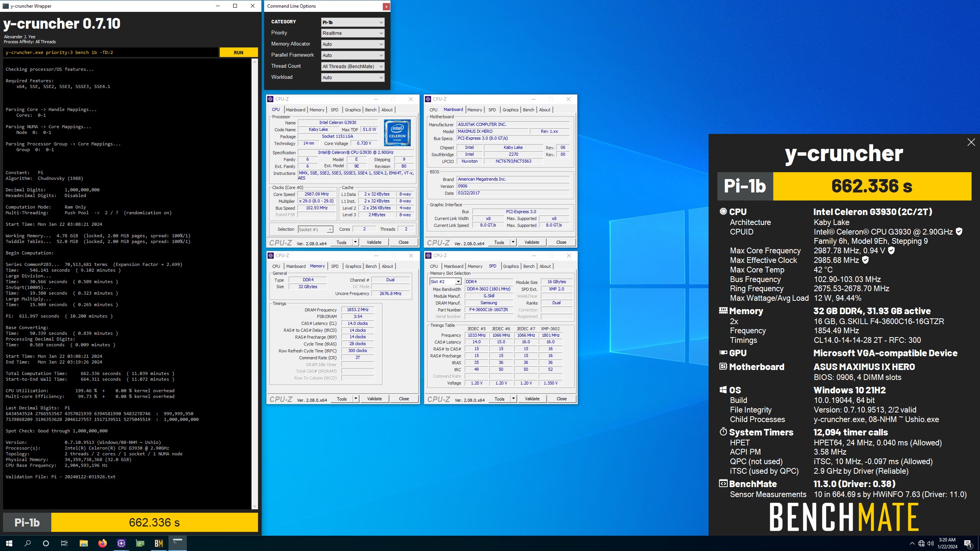The height and width of the screenshot is (551, 980).
Task: Click the Windows Start button
Action: pos(9,543)
